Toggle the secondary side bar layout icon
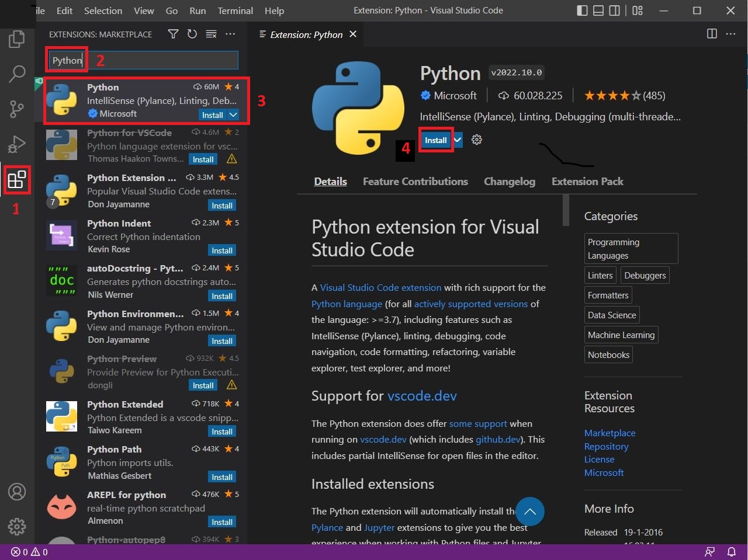The height and width of the screenshot is (560, 748). (x=614, y=11)
